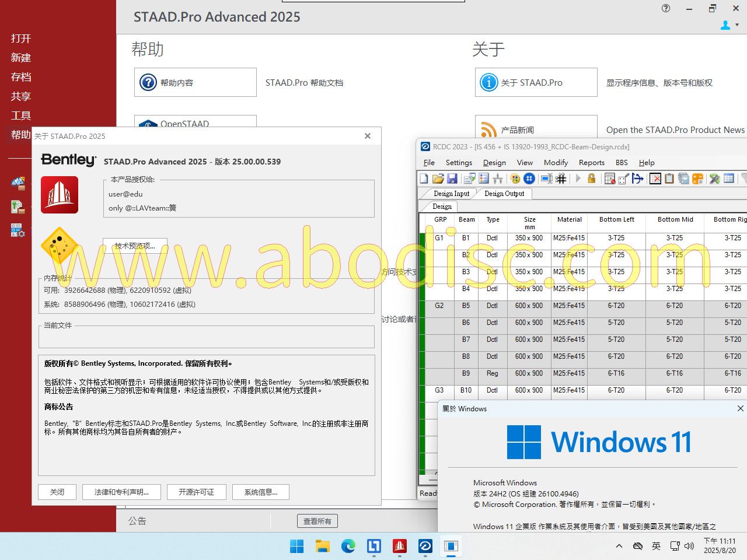Click the 关于 STAAD.Pro button
This screenshot has height=560, width=747.
[536, 82]
